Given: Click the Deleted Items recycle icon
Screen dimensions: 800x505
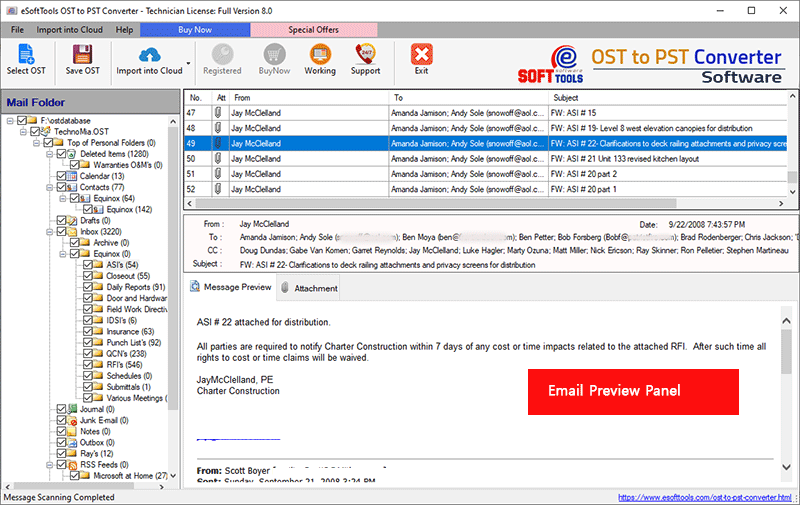Looking at the screenshot, I should click(x=72, y=154).
